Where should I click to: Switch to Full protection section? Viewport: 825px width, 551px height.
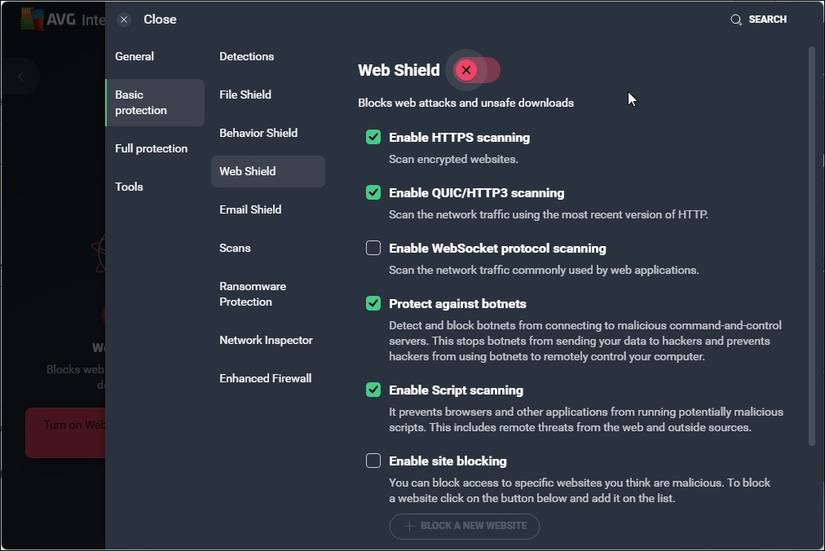pyautogui.click(x=151, y=148)
